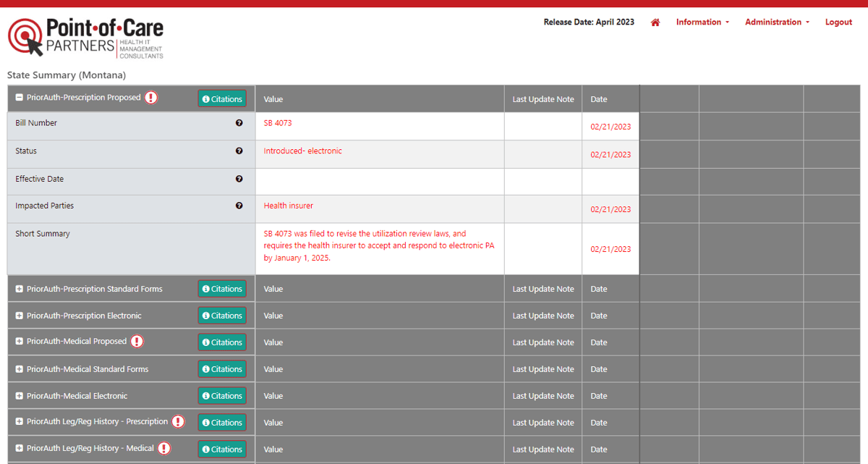The height and width of the screenshot is (464, 868).
Task: Expand the PriorAuth-Medical Electronic section
Action: click(20, 396)
